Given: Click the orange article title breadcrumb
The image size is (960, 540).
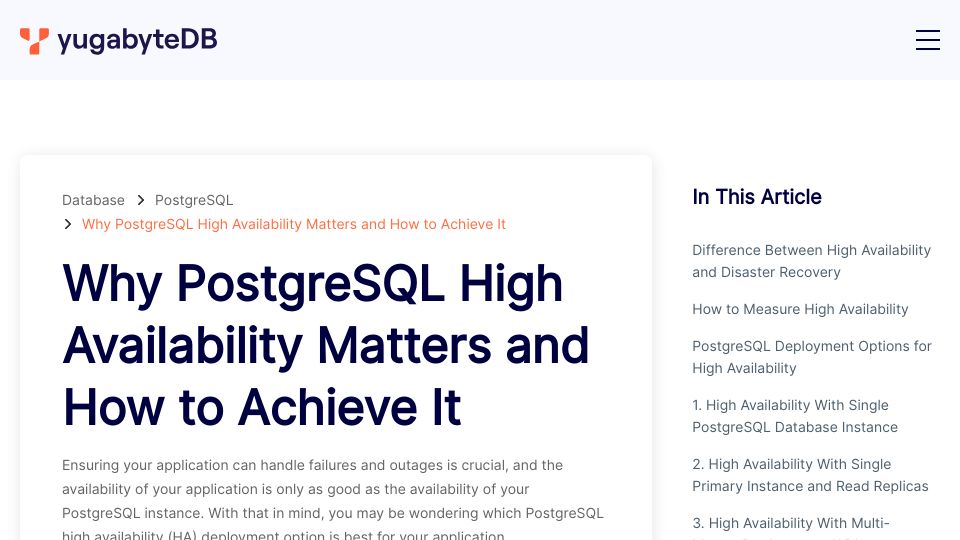Looking at the screenshot, I should coord(294,224).
